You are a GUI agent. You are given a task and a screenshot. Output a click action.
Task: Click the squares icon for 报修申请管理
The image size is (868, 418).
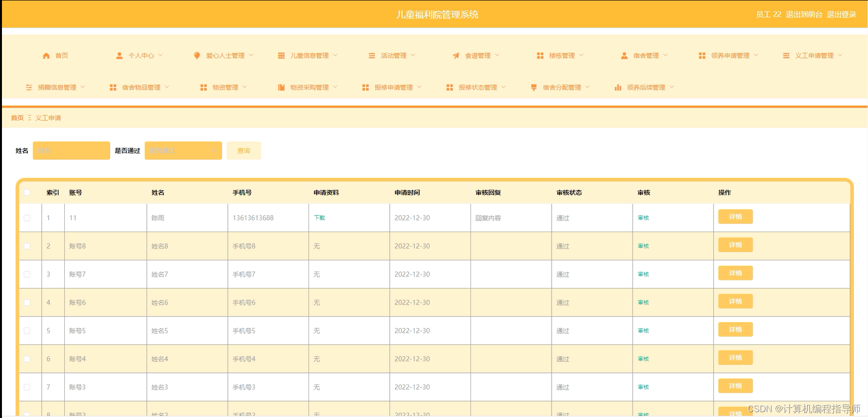[365, 88]
